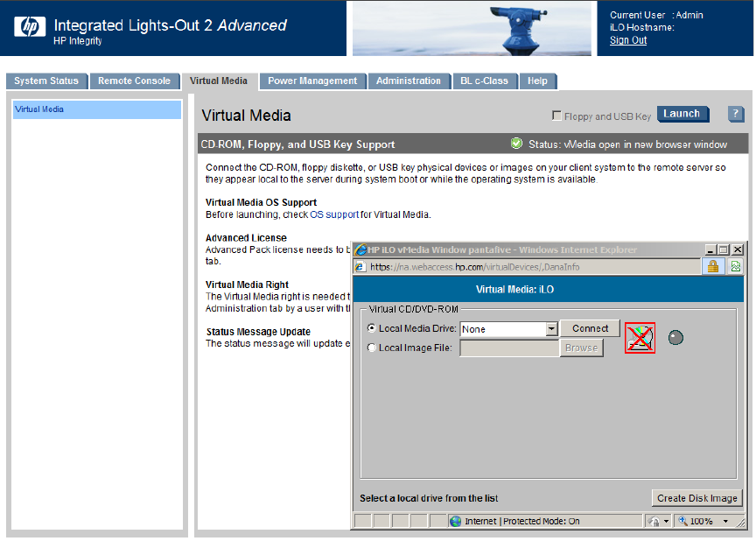Click the 'Virtual Media Right' heading
The image size is (756, 541).
247,285
